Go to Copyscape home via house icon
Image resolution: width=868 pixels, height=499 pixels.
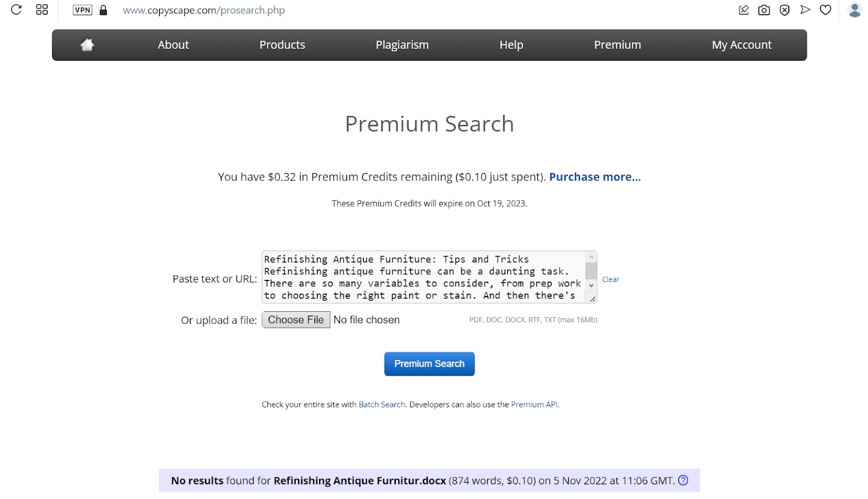click(87, 44)
